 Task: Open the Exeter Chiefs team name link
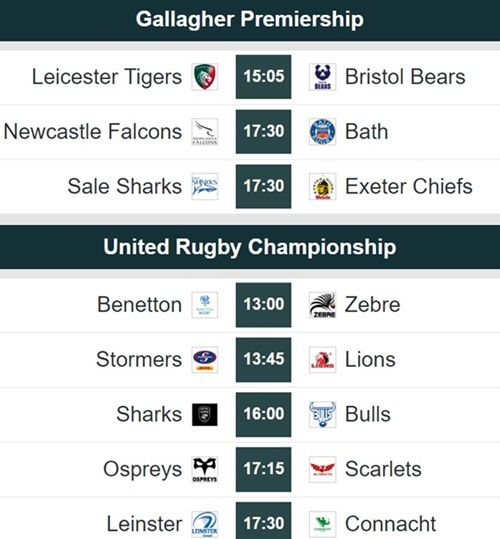pos(409,187)
